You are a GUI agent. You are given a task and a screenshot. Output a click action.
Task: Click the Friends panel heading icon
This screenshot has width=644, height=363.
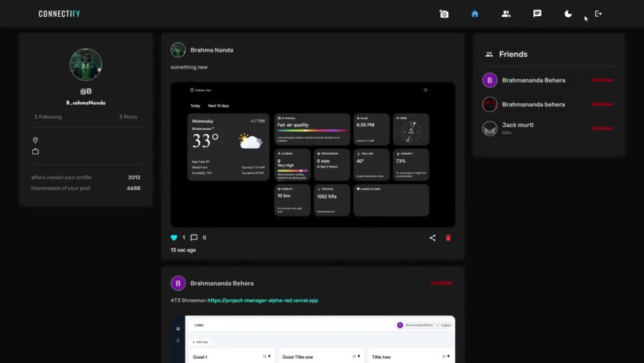tap(489, 54)
